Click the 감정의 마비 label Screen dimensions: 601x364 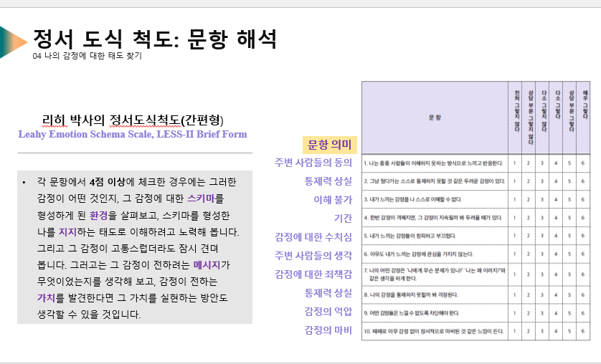coord(328,330)
